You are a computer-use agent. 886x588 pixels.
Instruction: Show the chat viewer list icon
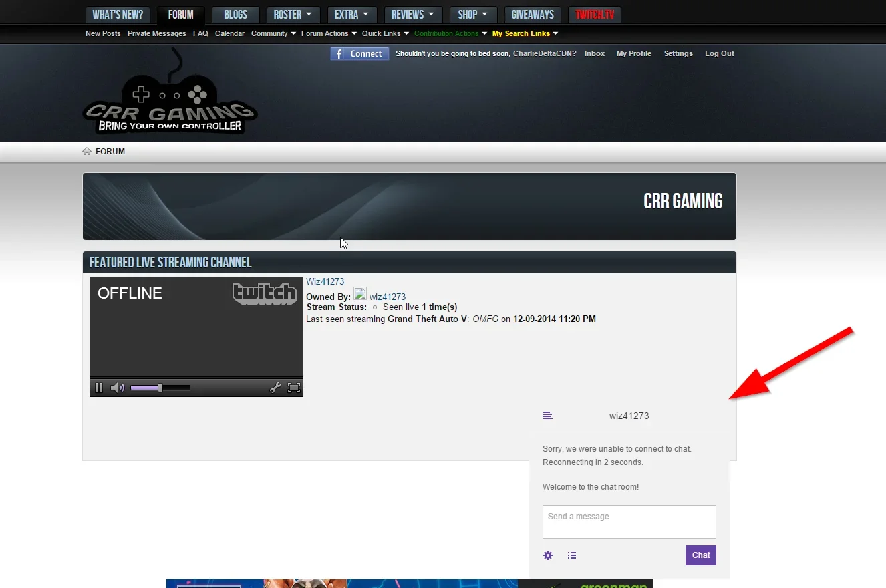(572, 555)
